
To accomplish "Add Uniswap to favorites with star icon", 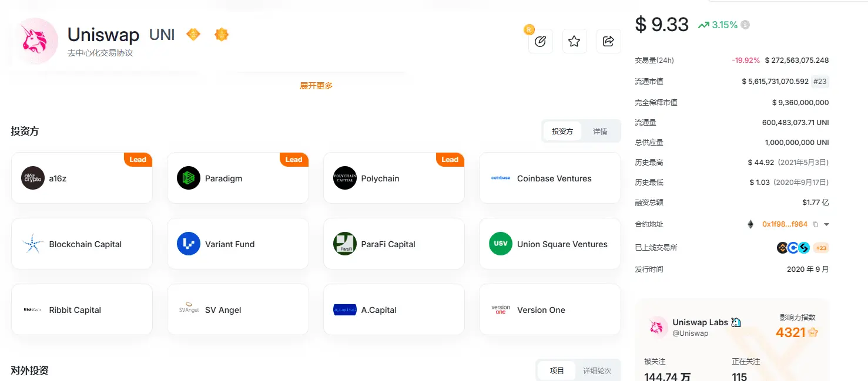I will coord(575,41).
